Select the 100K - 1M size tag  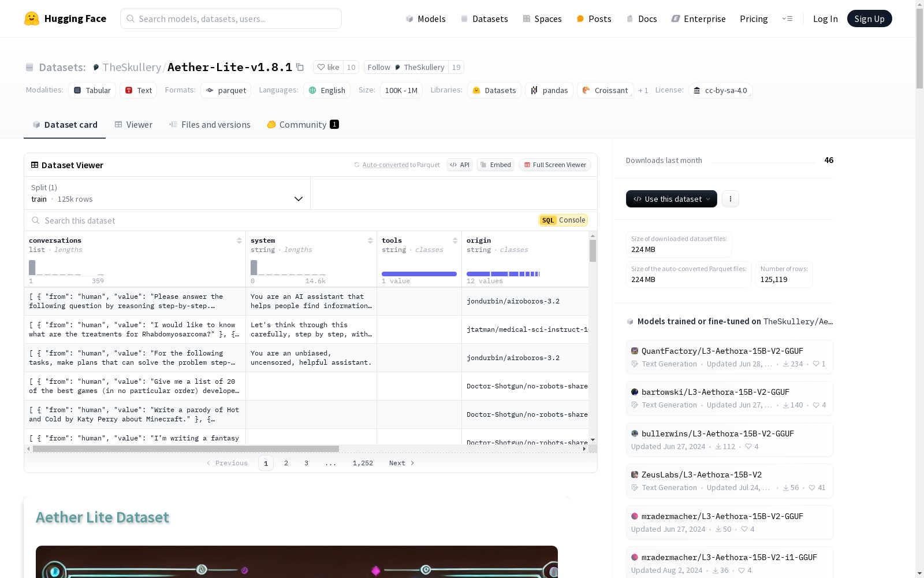401,90
